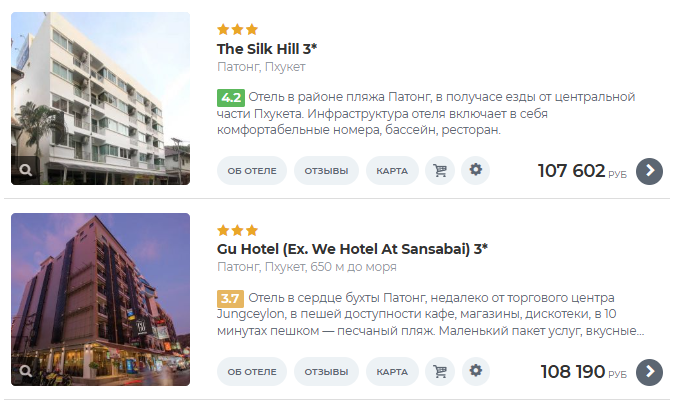Image resolution: width=673 pixels, height=404 pixels.
Task: Click arrow next to 108 190 price
Action: [x=649, y=372]
